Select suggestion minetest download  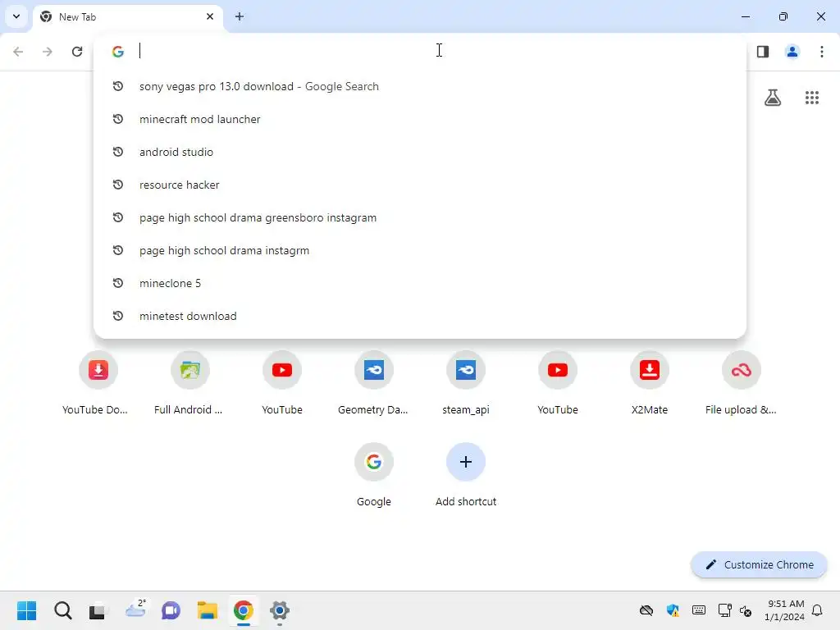pos(420,316)
